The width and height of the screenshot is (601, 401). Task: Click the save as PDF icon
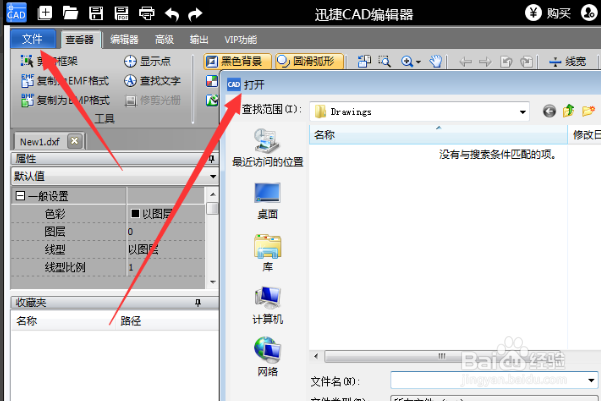121,13
